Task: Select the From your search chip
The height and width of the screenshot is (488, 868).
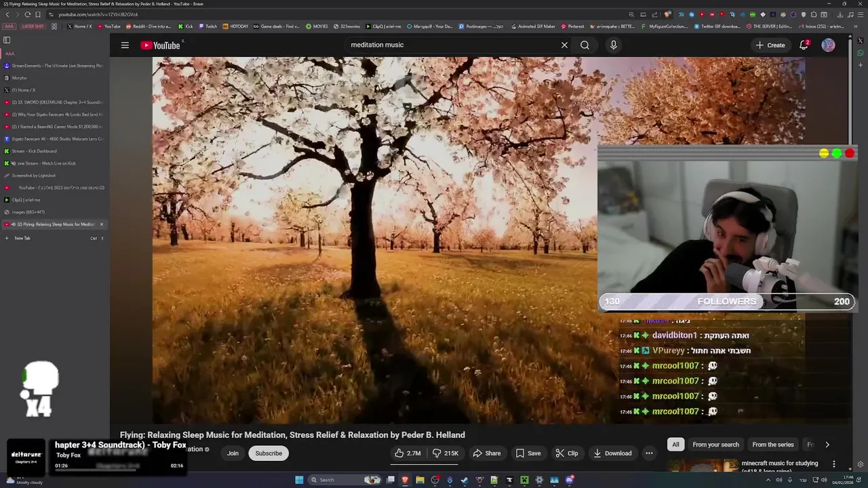Action: tap(715, 445)
